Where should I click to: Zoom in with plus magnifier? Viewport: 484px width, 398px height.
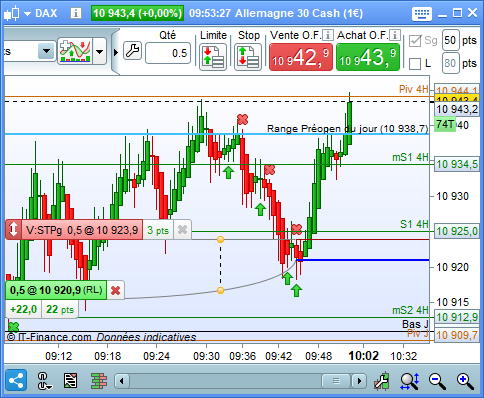click(465, 381)
